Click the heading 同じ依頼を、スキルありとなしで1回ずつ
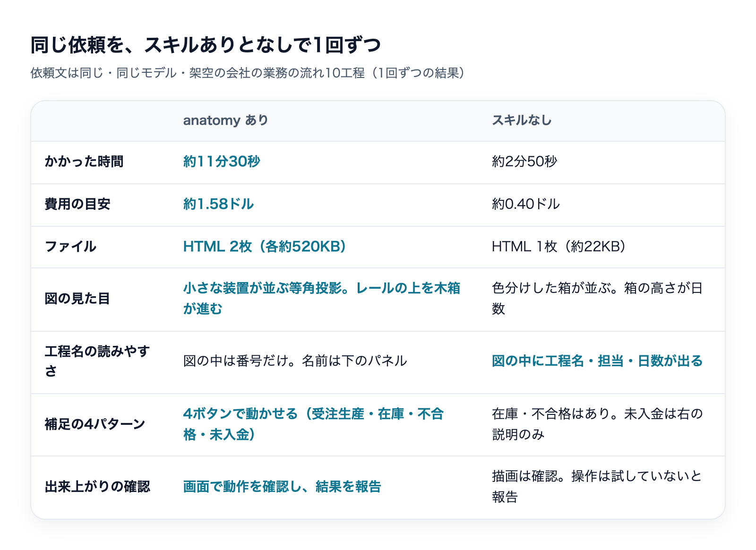 [206, 45]
